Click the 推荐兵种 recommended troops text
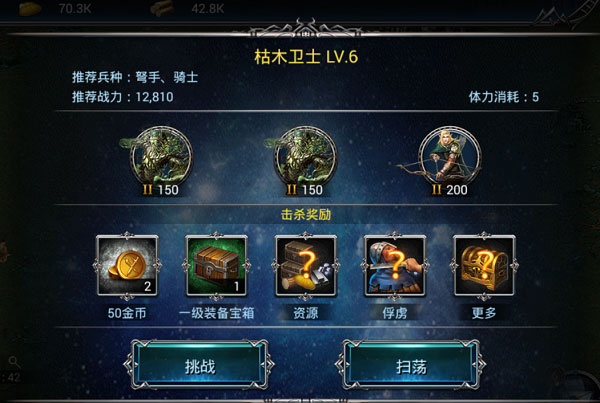The height and width of the screenshot is (403, 600). click(135, 77)
